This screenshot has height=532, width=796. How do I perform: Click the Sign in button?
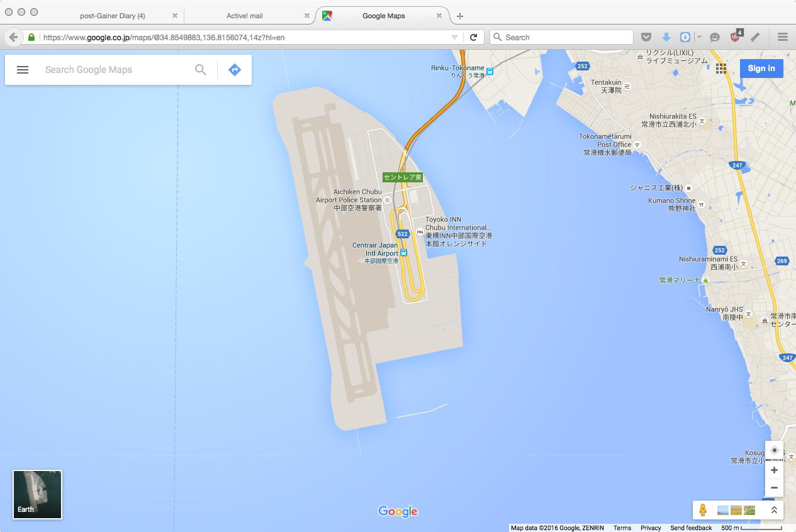(x=761, y=69)
